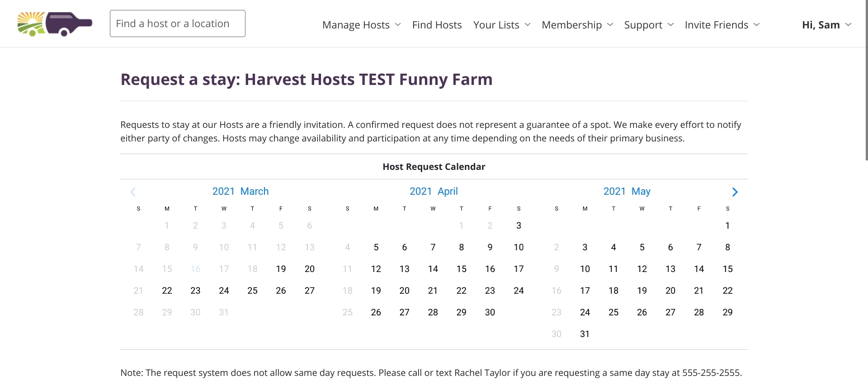Image resolution: width=868 pixels, height=389 pixels.
Task: Select May 31 on the calendar
Action: point(585,334)
